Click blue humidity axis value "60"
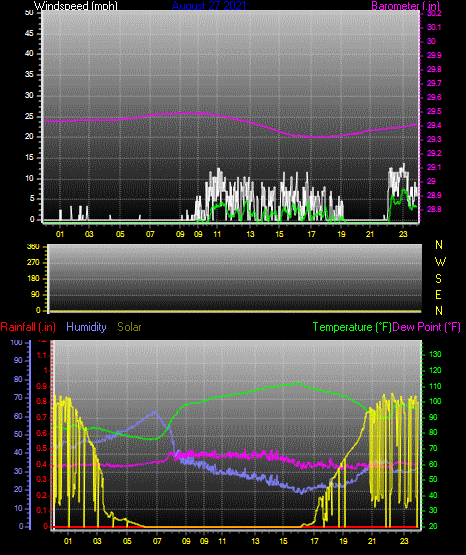 coord(18,416)
